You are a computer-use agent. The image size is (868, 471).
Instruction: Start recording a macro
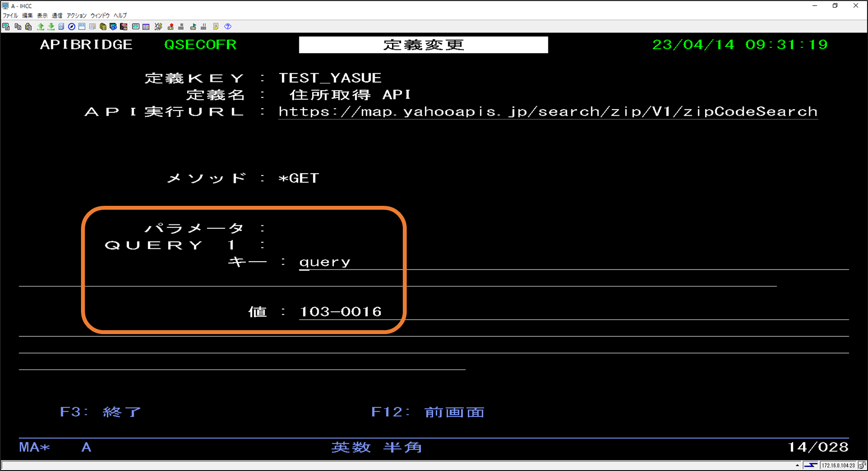170,27
